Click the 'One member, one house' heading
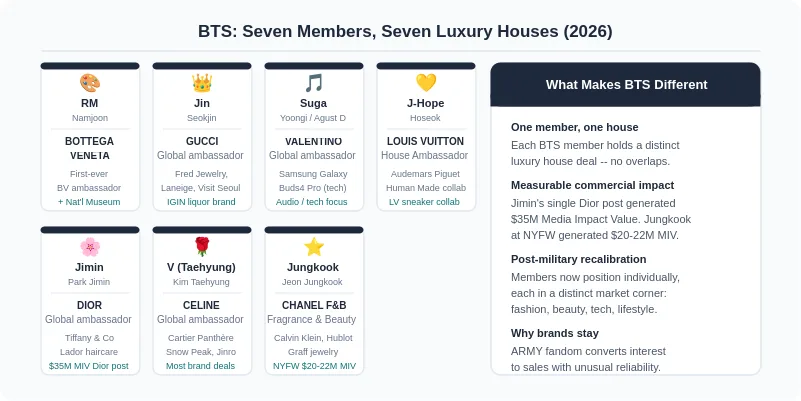 tap(575, 127)
